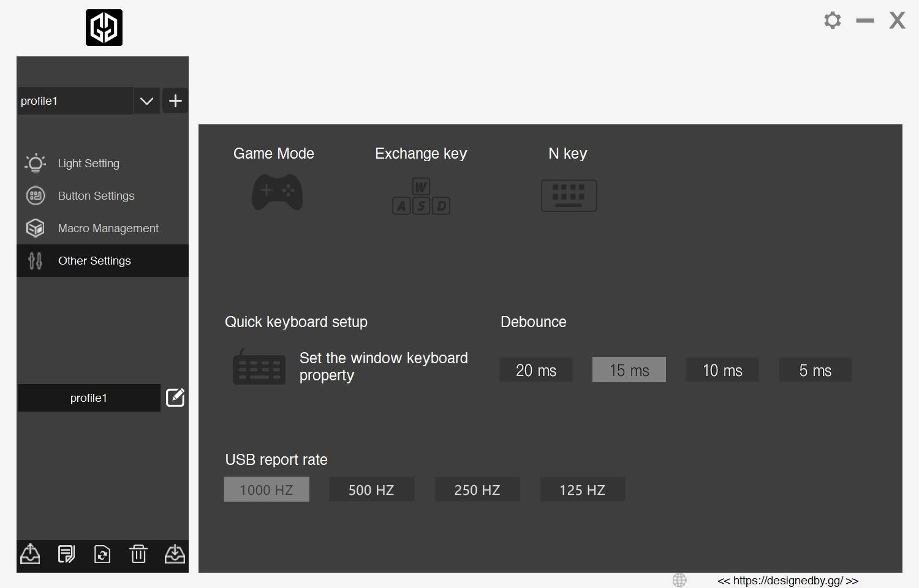Click the Button Settings keyboard icon
The image size is (919, 588).
[x=36, y=195]
